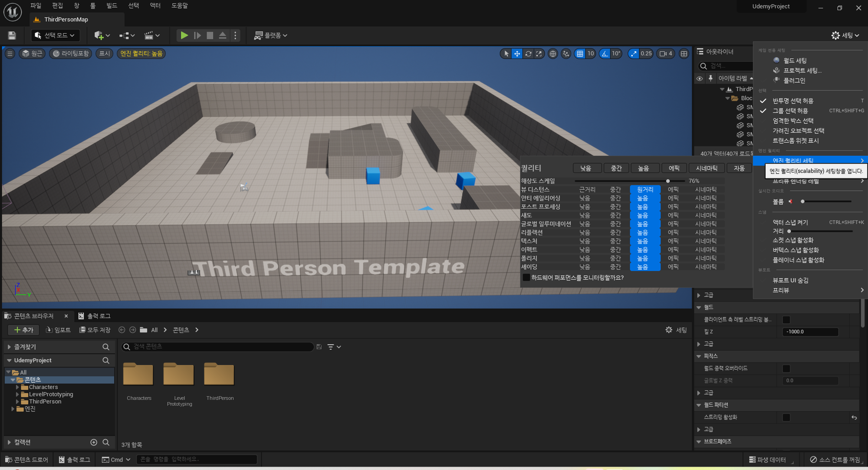Open the Platforms dropdown

coord(271,35)
